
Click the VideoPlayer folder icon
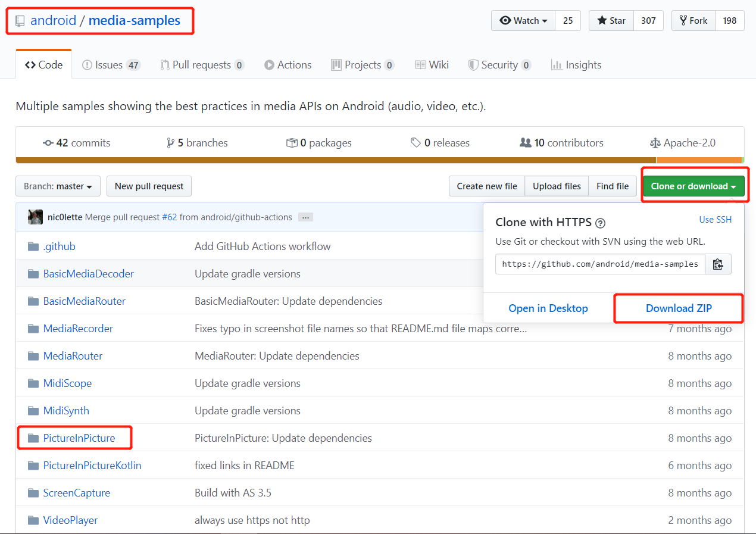pos(33,520)
